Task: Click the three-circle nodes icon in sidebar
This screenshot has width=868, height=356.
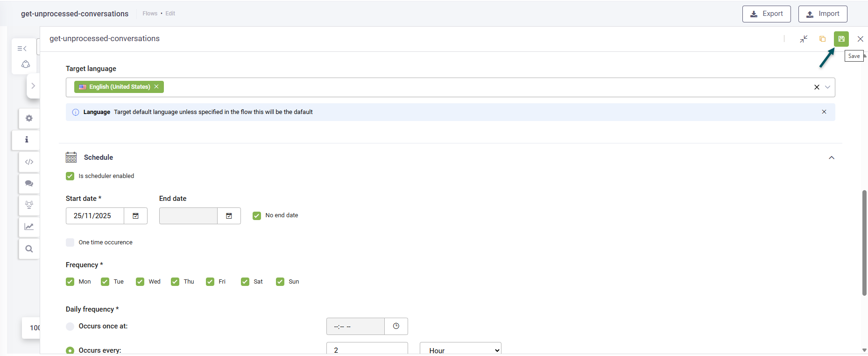Action: click(x=26, y=64)
